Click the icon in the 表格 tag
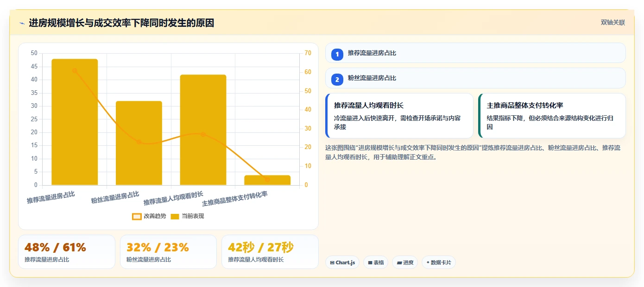Viewport: 644px width, 287px height. click(370, 262)
